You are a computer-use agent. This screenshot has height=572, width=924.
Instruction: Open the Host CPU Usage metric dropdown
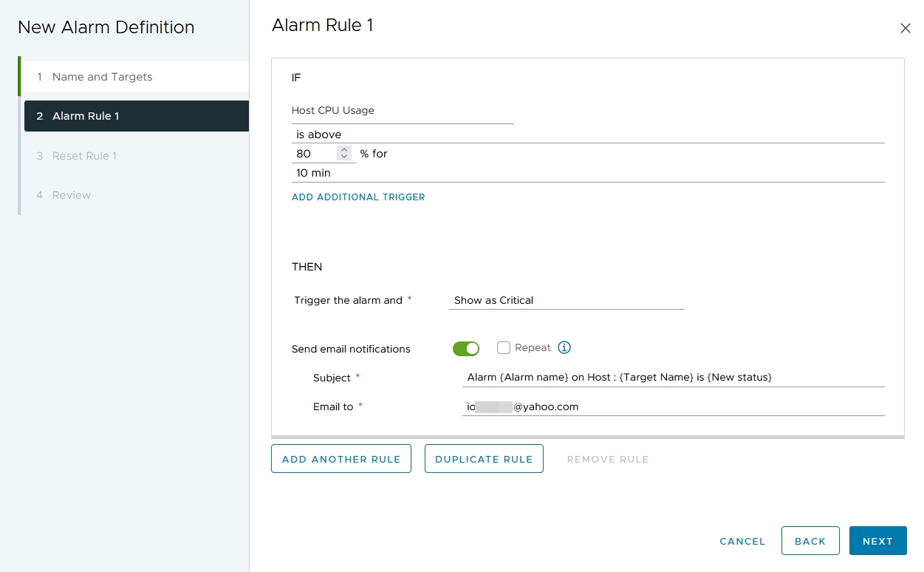(403, 110)
